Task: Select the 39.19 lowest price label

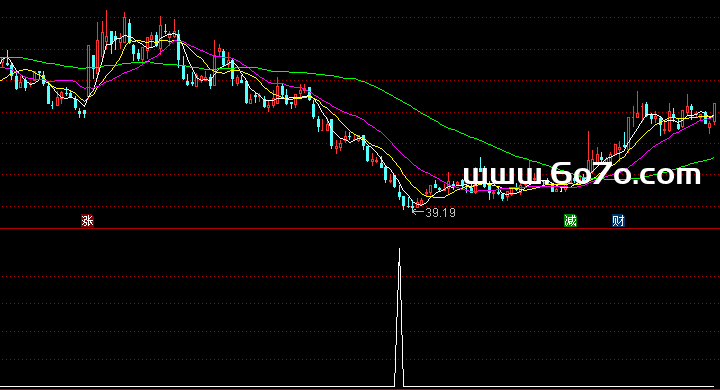Action: pos(440,213)
